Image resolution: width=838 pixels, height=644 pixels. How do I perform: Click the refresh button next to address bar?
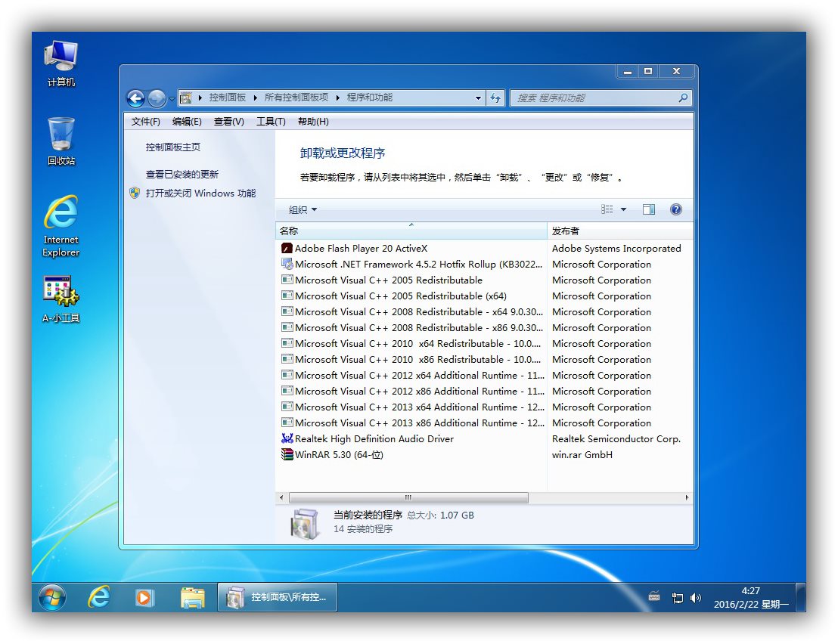(495, 98)
